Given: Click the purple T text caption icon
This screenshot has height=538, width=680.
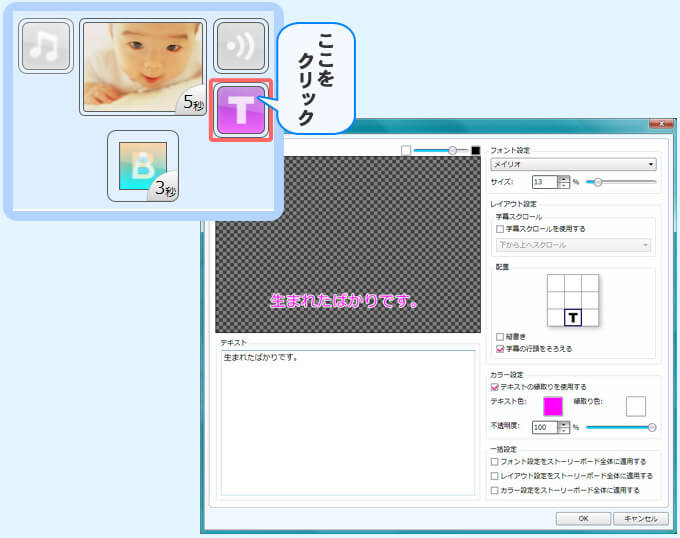Looking at the screenshot, I should click(x=240, y=111).
